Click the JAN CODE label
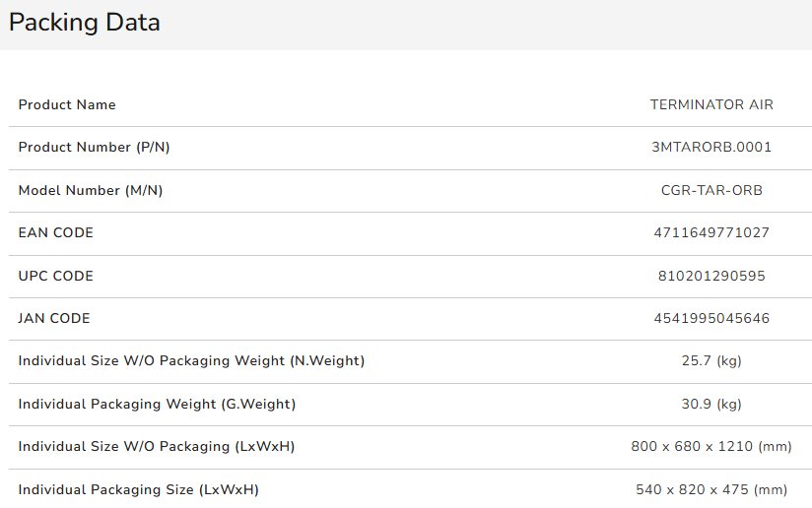 [54, 318]
